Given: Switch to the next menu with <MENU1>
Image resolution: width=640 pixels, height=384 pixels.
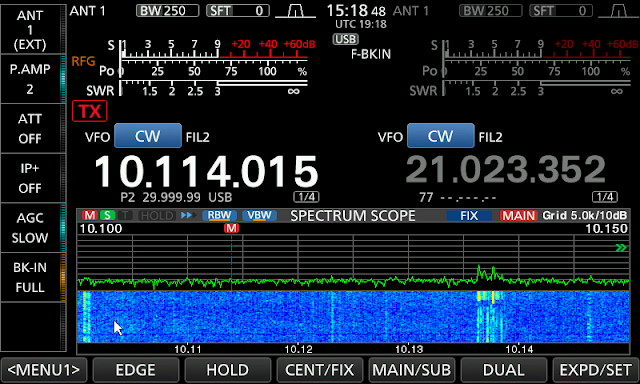Looking at the screenshot, I should click(x=44, y=370).
